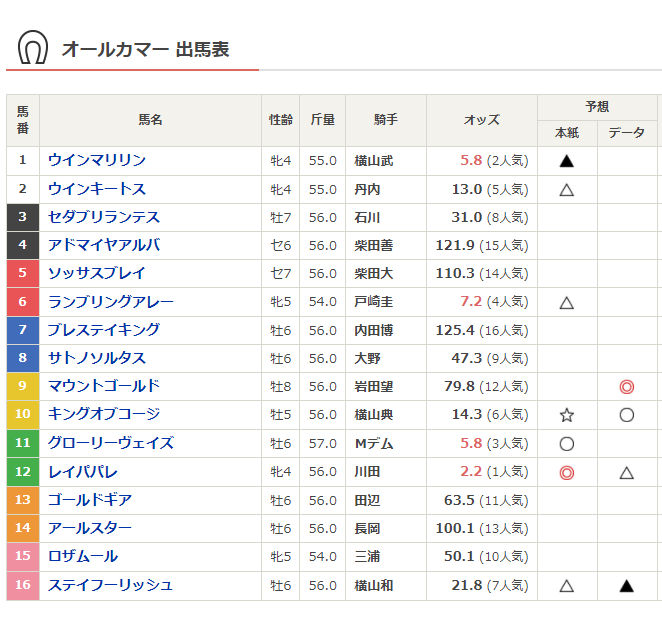Open horse サトノソルタス

click(x=97, y=358)
